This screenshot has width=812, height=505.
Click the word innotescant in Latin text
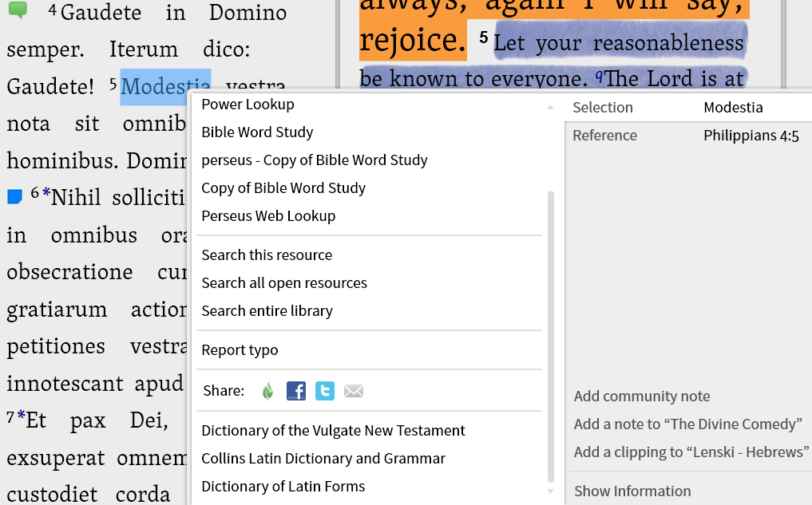click(65, 384)
